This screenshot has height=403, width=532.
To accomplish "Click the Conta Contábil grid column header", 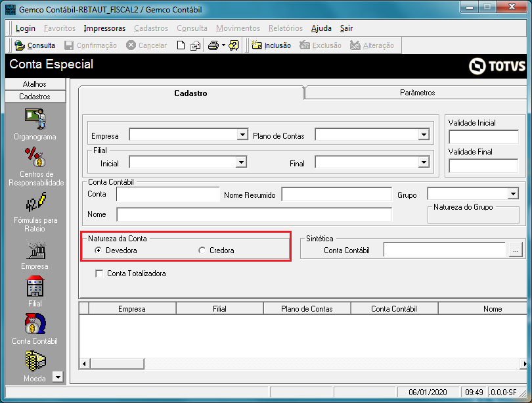I will click(x=394, y=308).
